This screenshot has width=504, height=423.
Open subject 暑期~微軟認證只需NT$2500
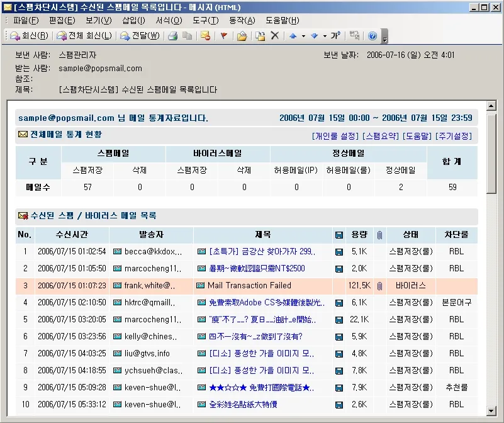257,269
